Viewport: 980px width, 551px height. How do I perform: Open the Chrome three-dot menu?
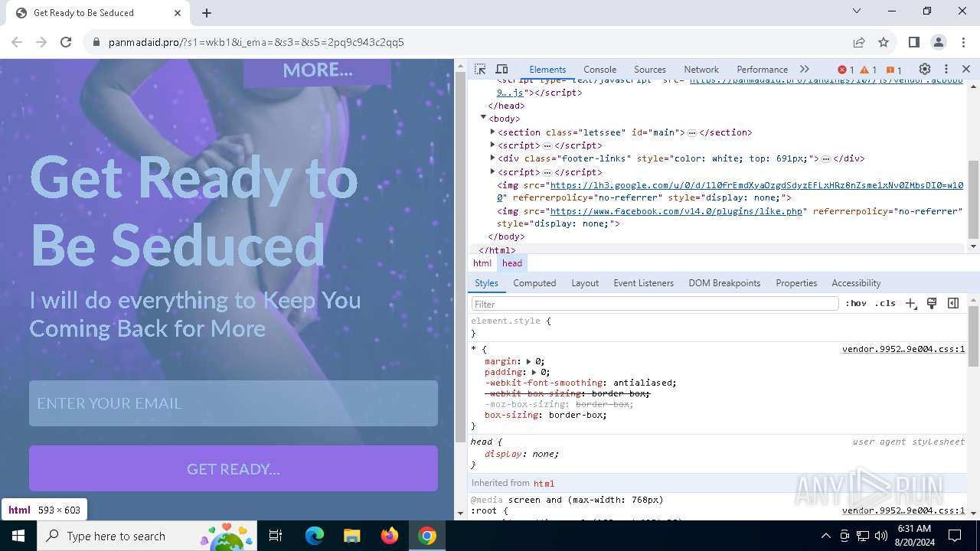pyautogui.click(x=962, y=42)
